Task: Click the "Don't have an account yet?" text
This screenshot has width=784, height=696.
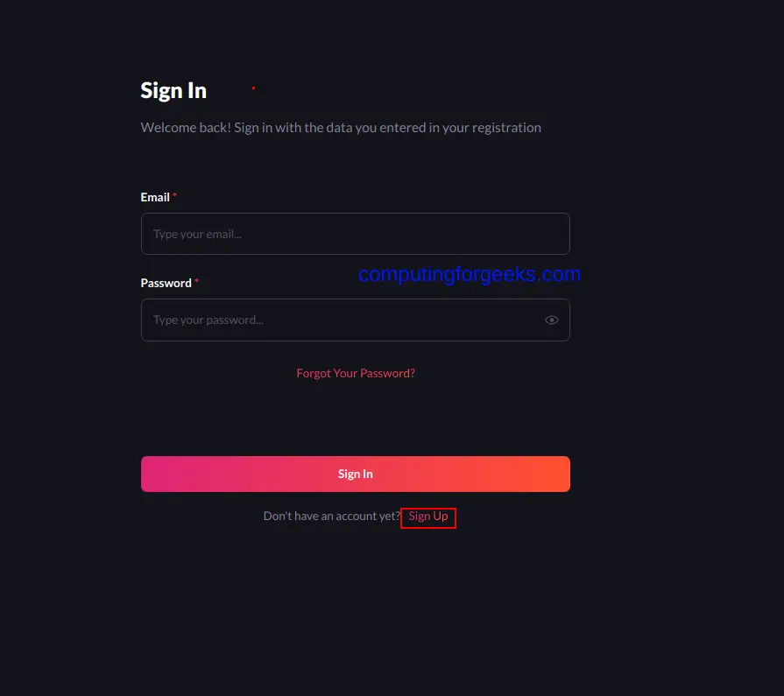Action: 332,517
